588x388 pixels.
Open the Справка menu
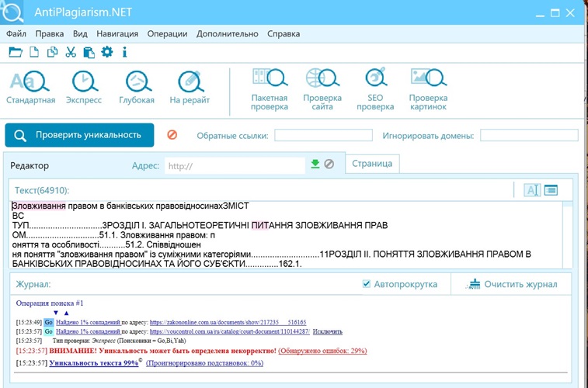coord(284,33)
